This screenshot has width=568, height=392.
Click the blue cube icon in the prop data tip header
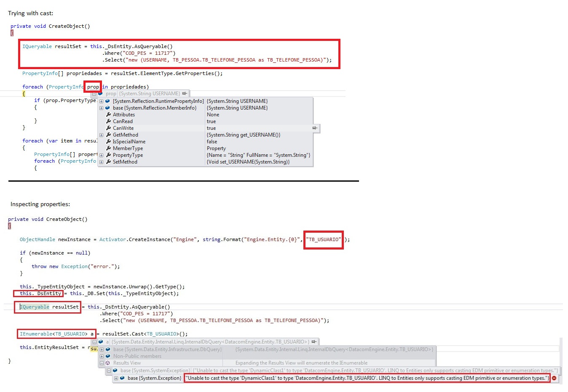(100, 94)
